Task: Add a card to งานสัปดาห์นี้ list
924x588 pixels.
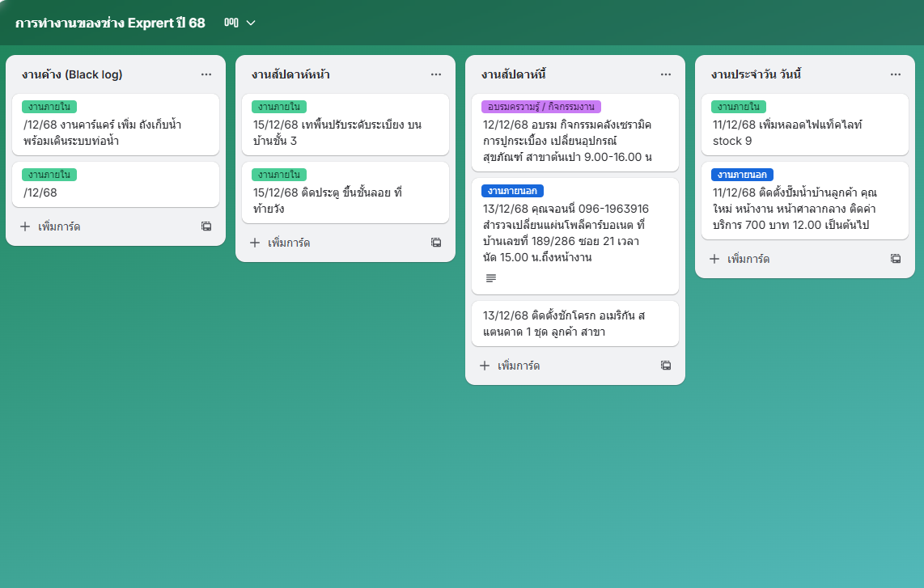Action: (x=510, y=366)
